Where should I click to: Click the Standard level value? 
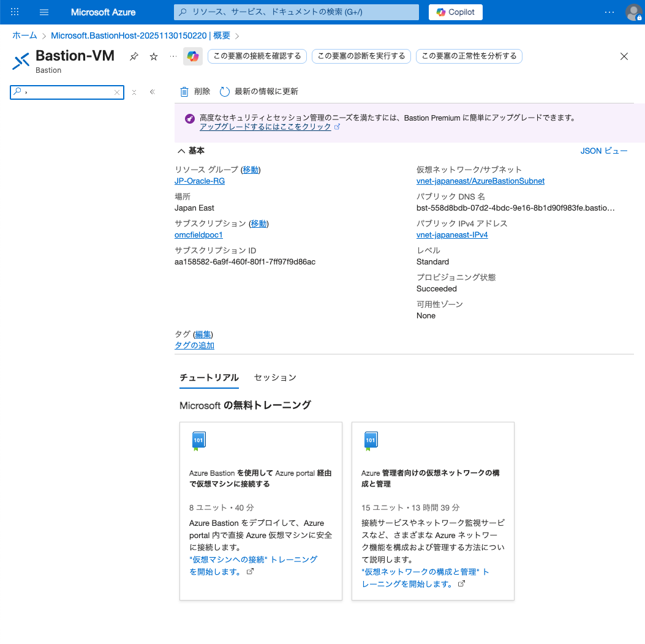[432, 262]
